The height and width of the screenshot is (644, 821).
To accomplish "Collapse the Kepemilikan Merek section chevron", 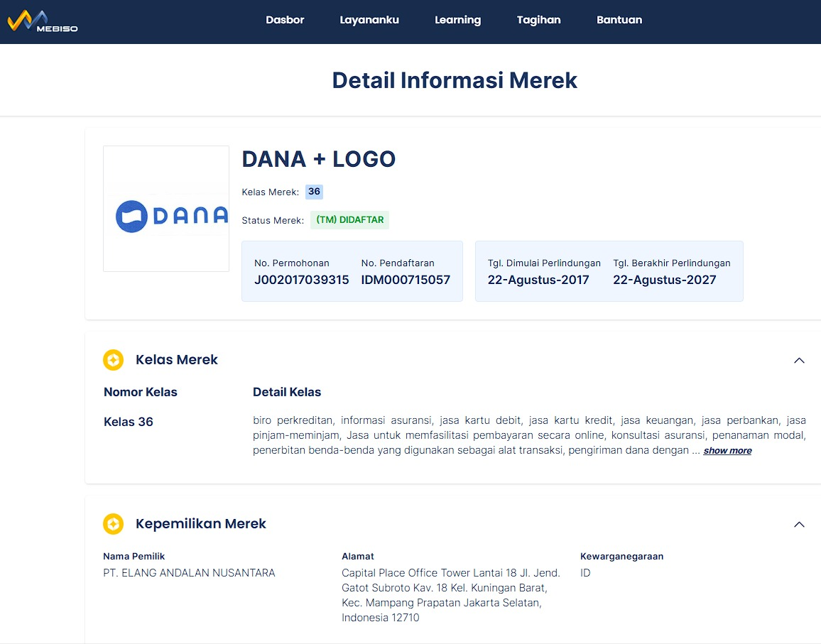I will (x=799, y=524).
